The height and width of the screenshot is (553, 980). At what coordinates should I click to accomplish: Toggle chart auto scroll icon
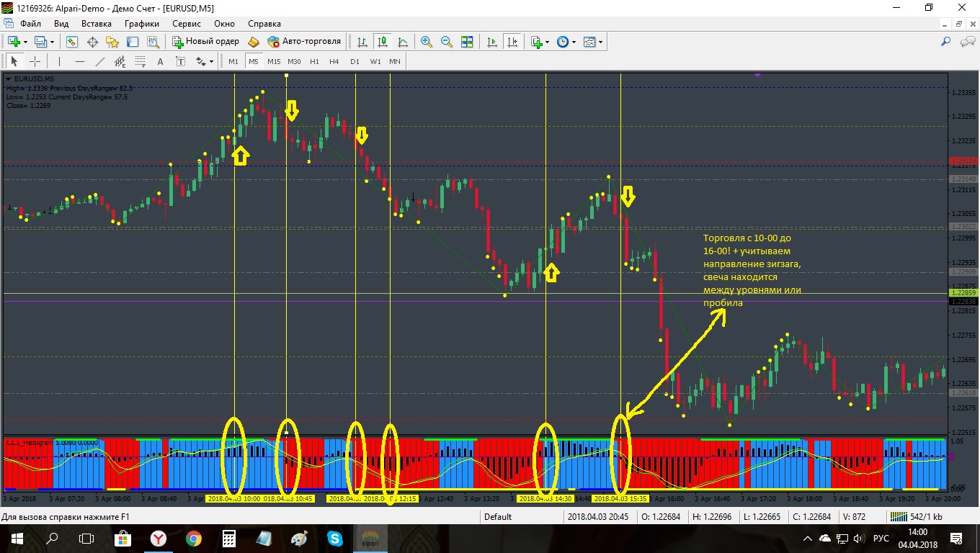click(x=492, y=42)
